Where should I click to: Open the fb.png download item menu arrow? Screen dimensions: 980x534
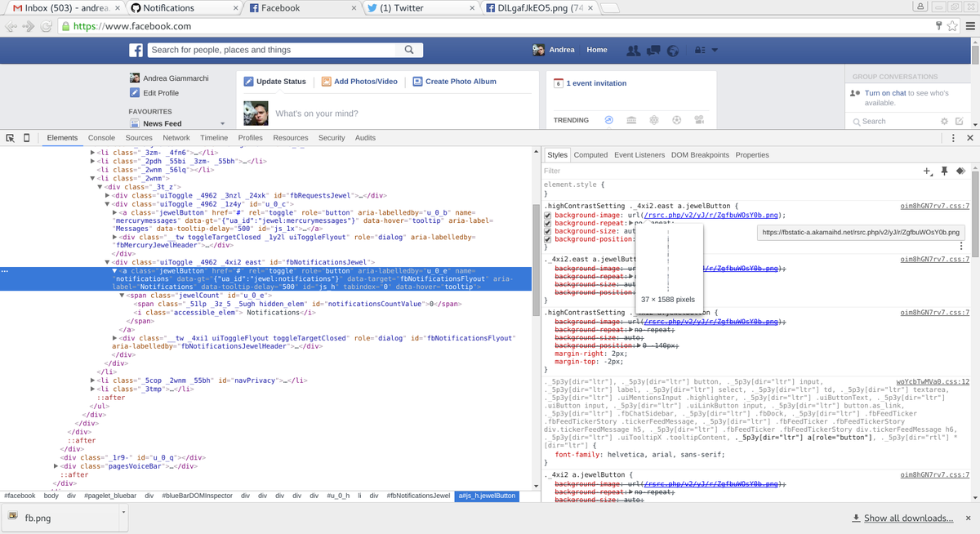pos(122,512)
